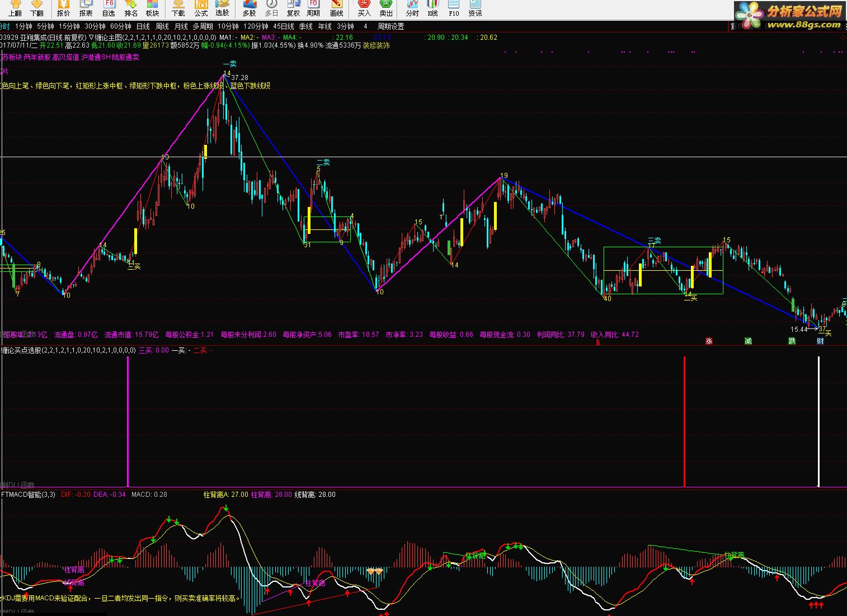Click the 陆股通卖 sector tag

coord(125,57)
